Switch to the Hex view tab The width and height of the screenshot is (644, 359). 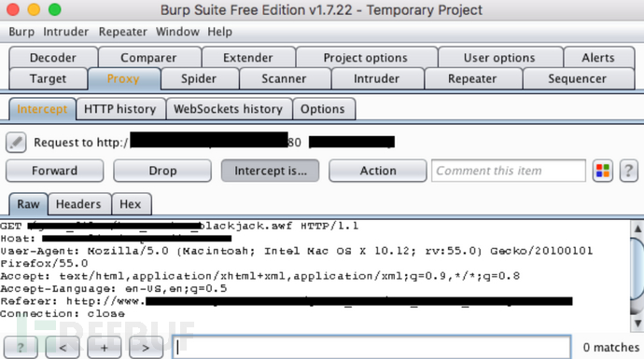coord(131,204)
